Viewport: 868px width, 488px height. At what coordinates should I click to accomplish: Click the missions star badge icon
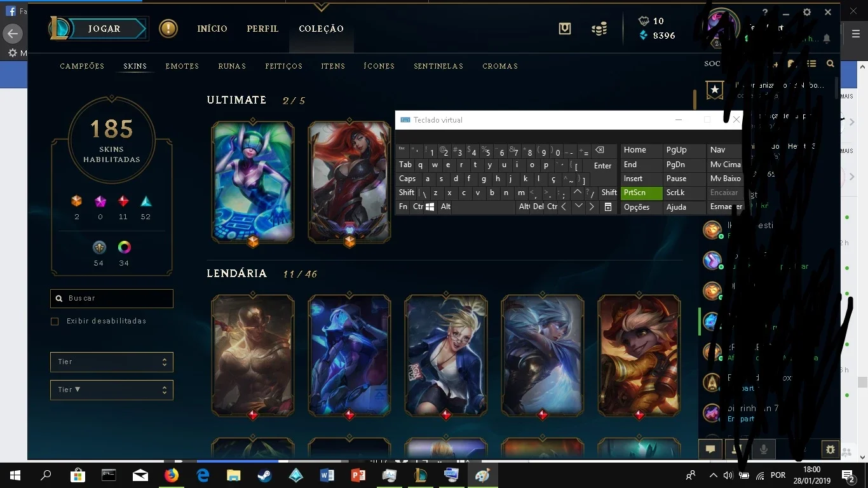(x=715, y=90)
